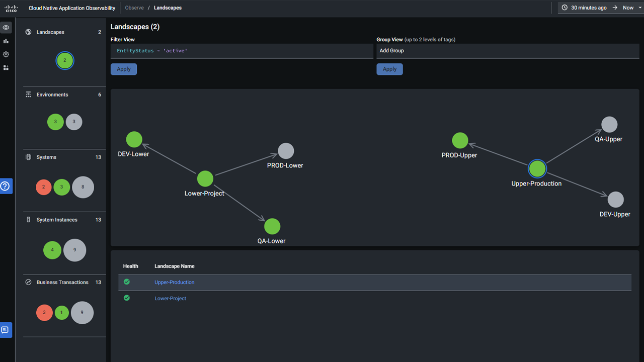Open the Upper-Production landscape link

coord(174,282)
